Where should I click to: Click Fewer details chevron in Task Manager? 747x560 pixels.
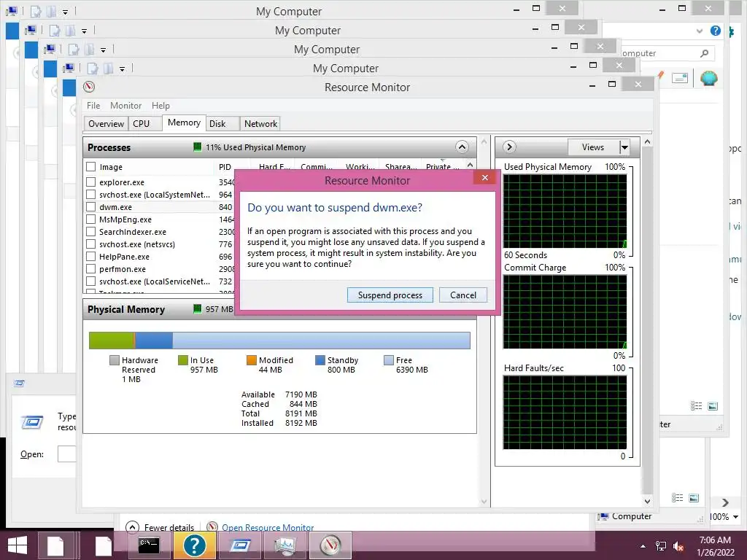[x=133, y=527]
